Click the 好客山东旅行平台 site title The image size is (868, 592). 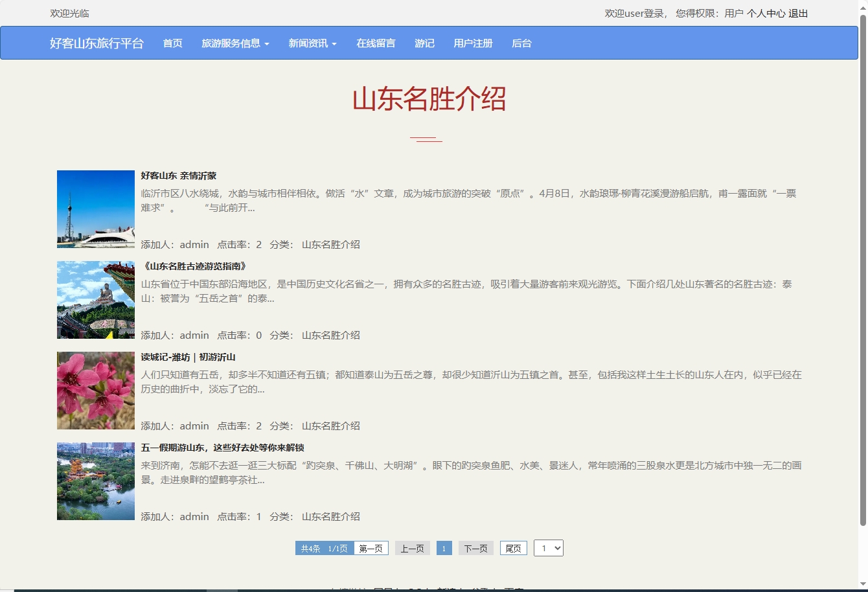coord(97,43)
